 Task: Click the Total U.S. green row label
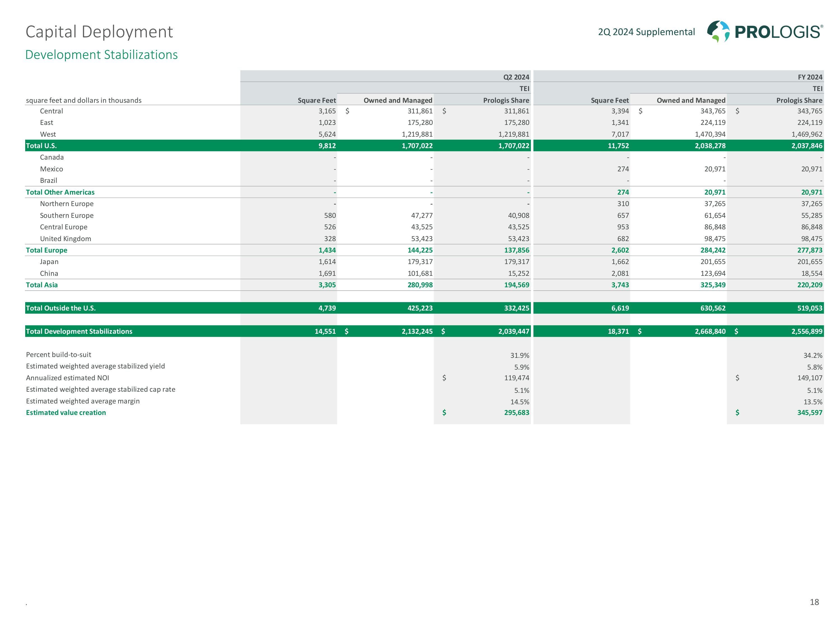pyautogui.click(x=41, y=146)
